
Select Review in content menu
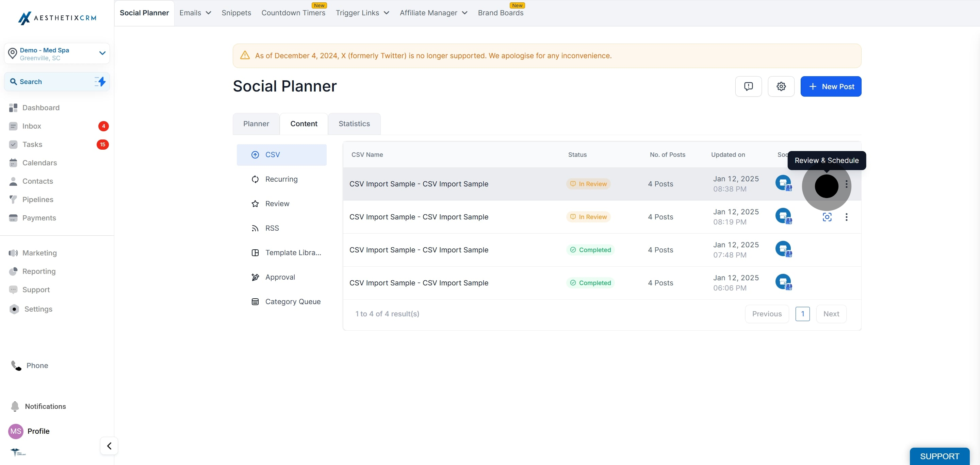281,204
